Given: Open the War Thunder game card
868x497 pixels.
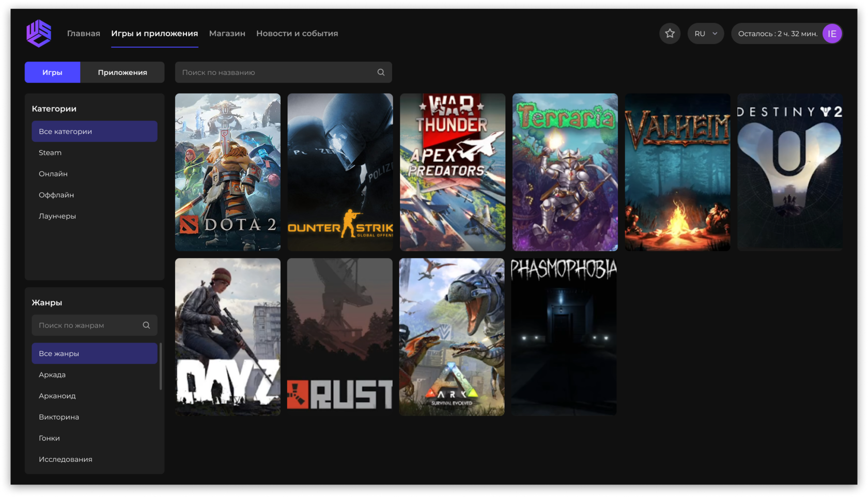Looking at the screenshot, I should click(x=453, y=172).
